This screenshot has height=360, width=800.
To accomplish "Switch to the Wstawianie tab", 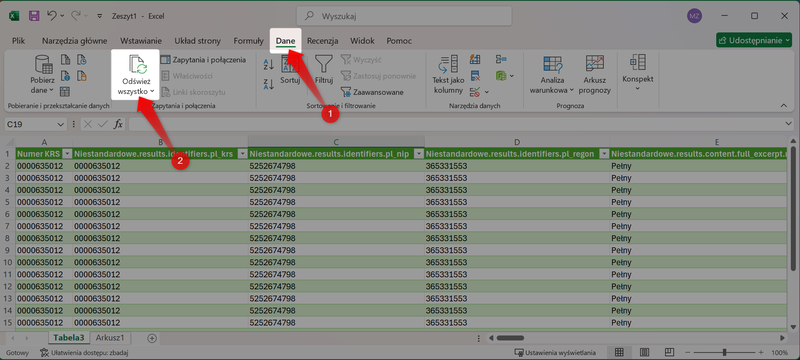I will (x=141, y=41).
